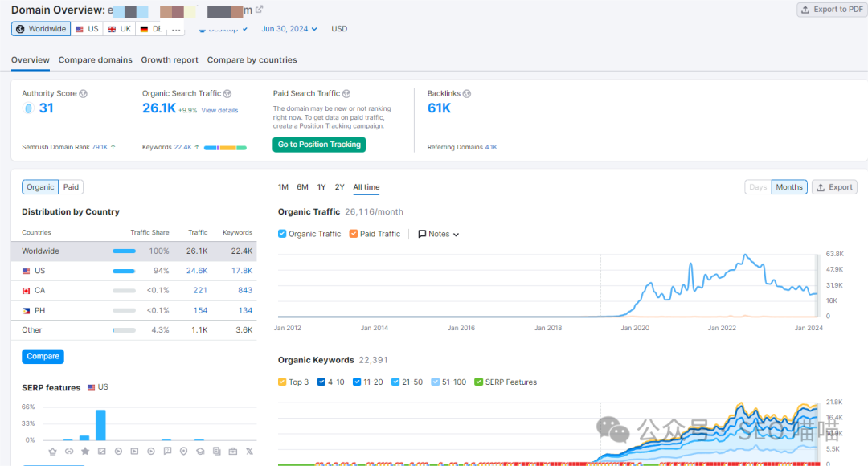868x466 pixels.
Task: Click the keyword distribution color bar
Action: point(225,148)
